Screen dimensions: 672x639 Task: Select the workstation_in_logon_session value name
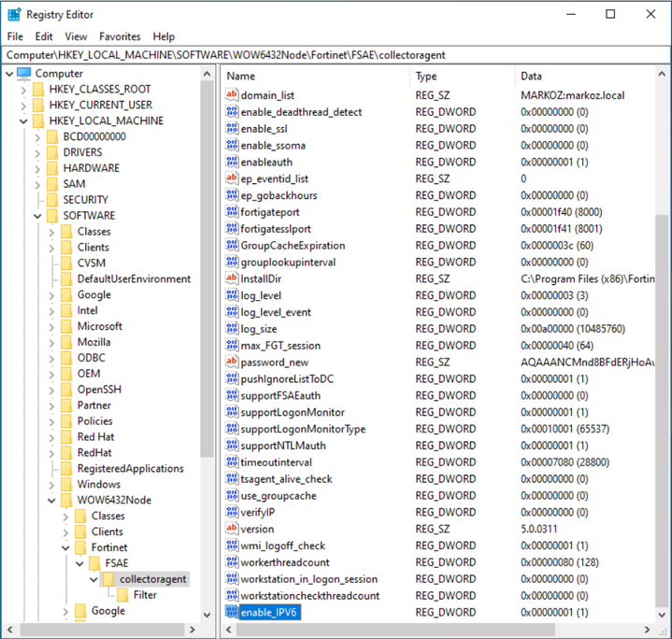pyautogui.click(x=309, y=579)
